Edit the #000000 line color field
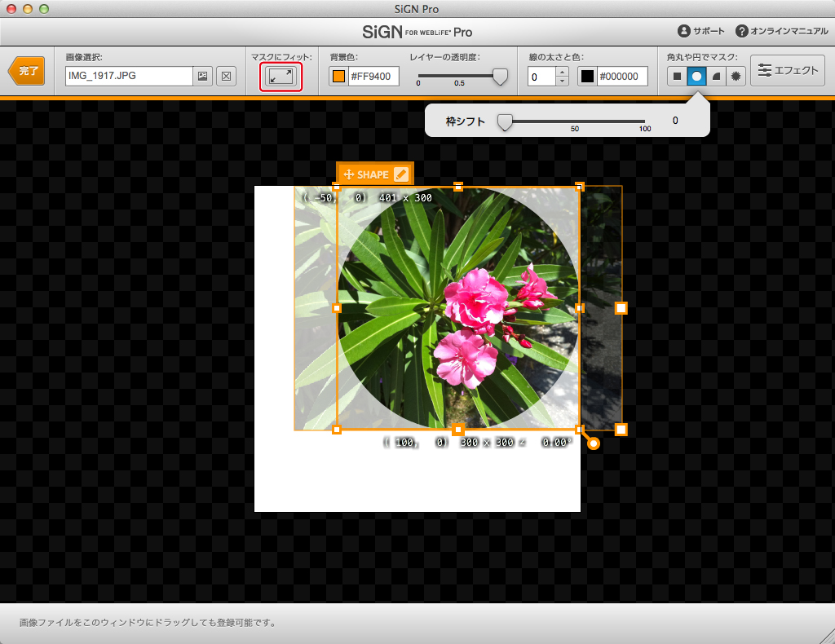The width and height of the screenshot is (835, 644). pyautogui.click(x=622, y=76)
